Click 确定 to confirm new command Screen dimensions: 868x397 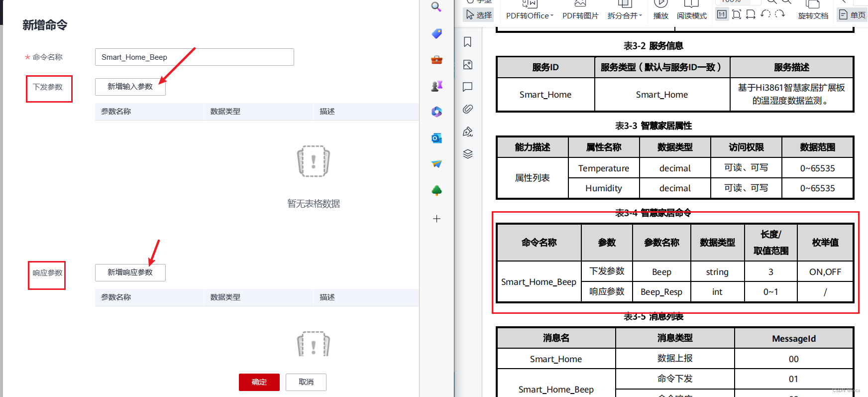(259, 382)
